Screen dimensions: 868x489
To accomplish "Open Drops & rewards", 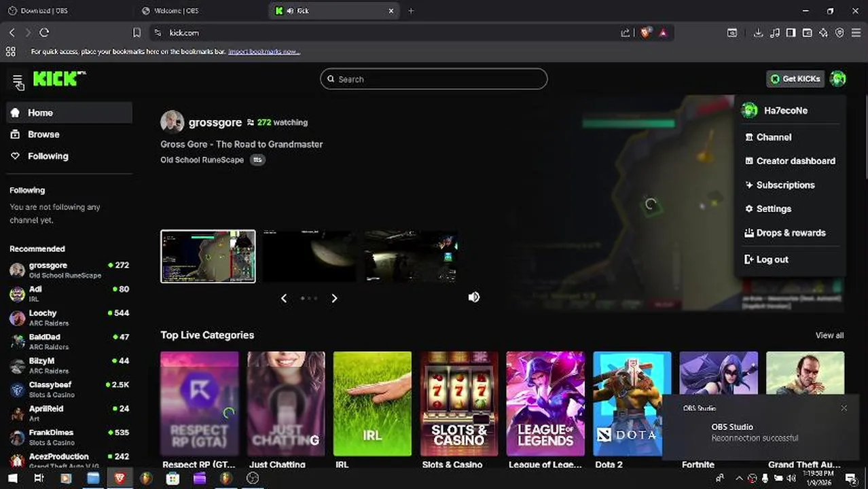I will pos(790,232).
